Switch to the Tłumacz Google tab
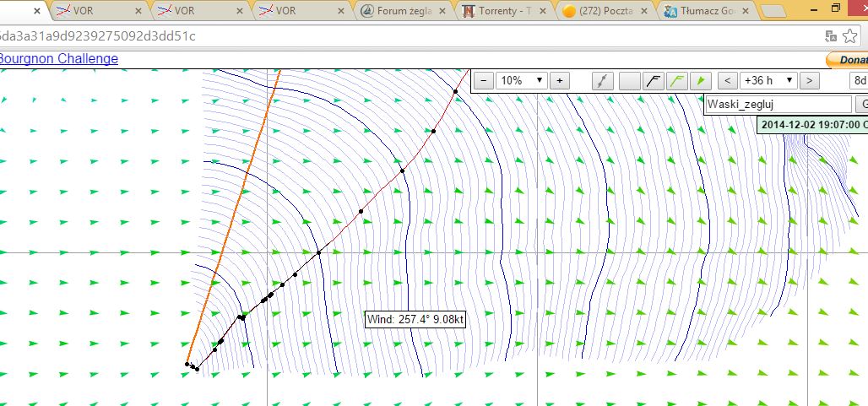The height and width of the screenshot is (406, 868). pyautogui.click(x=707, y=10)
